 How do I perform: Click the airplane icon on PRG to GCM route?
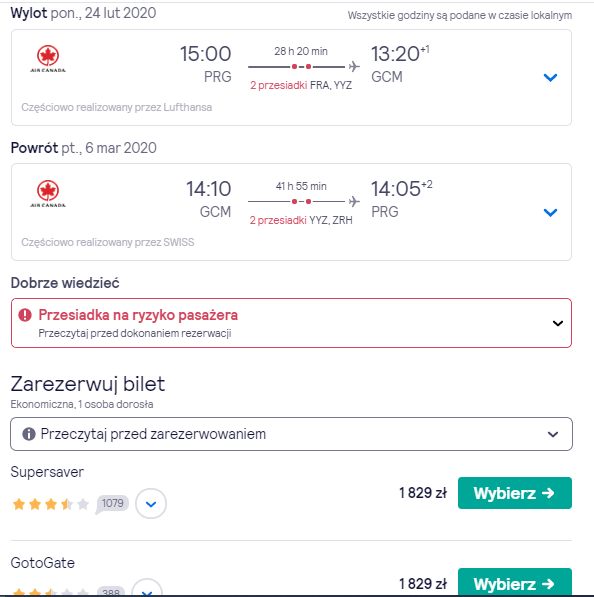(x=354, y=66)
